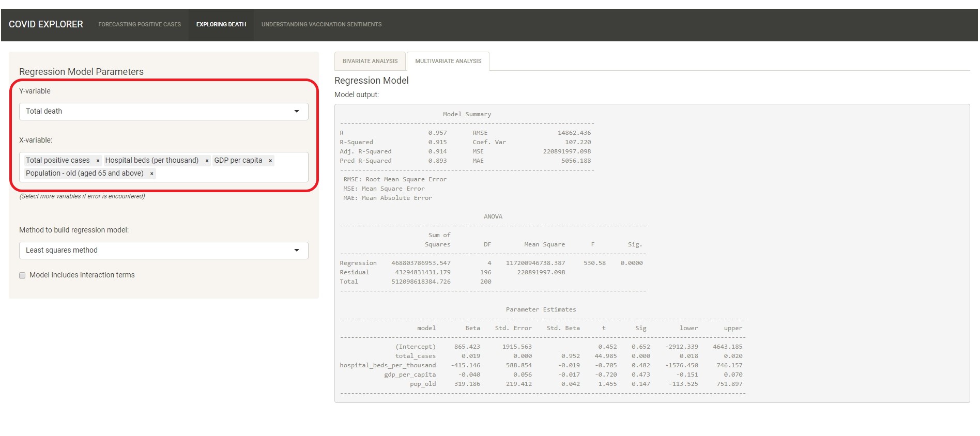Remove the GDP per capita tag
The image size is (980, 436).
point(270,161)
